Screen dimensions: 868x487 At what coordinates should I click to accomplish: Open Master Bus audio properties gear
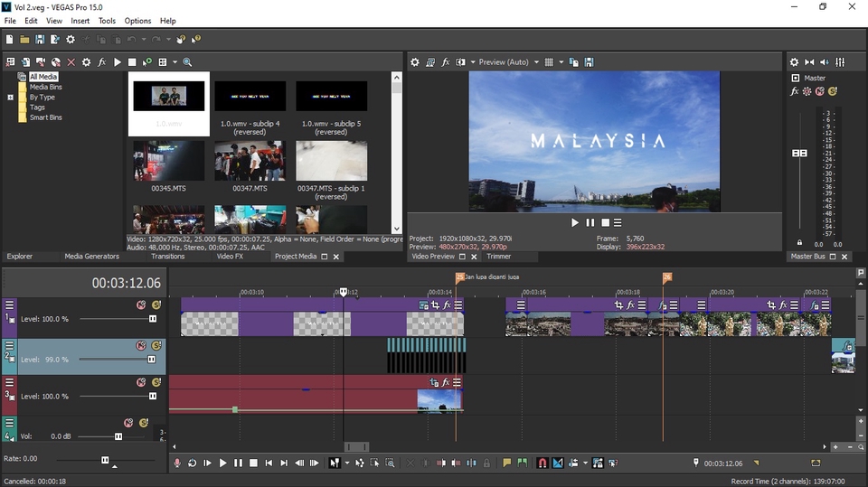pyautogui.click(x=794, y=62)
